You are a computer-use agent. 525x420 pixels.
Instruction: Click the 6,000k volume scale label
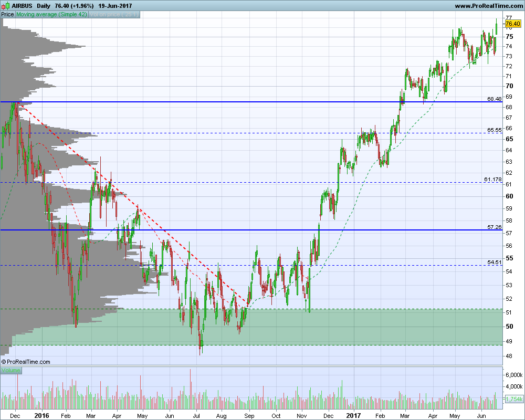[x=514, y=375]
